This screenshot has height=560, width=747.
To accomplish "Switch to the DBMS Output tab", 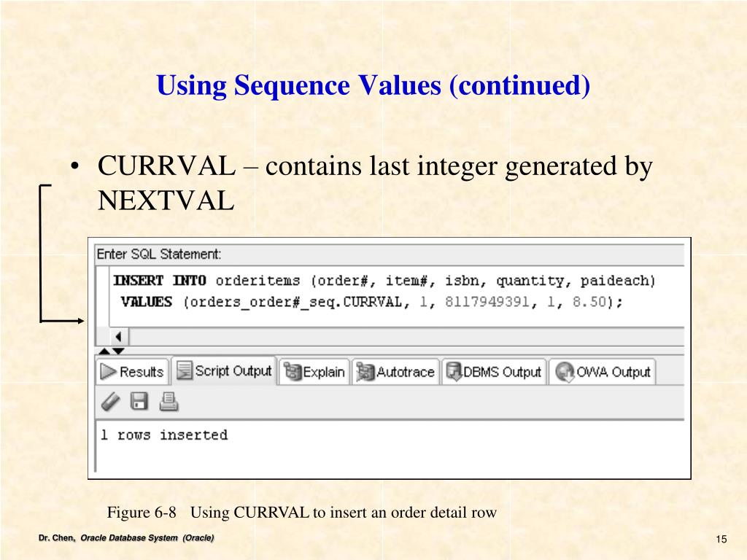I will (494, 371).
